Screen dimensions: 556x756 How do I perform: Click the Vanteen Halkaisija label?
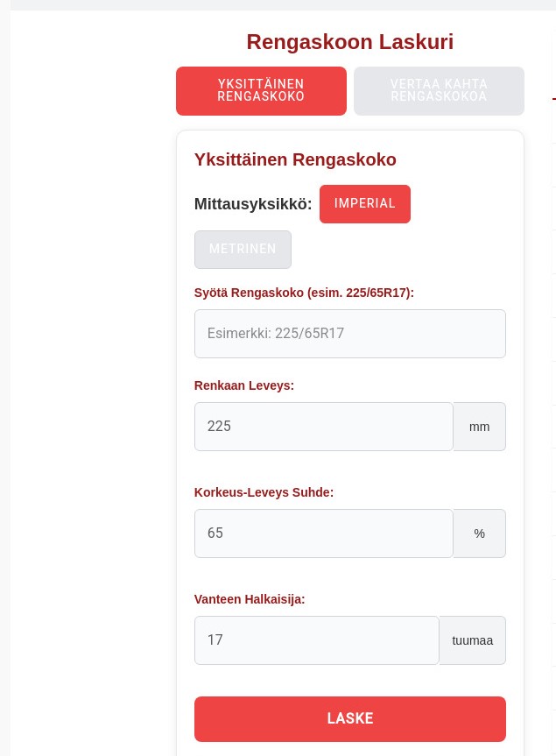(x=250, y=599)
